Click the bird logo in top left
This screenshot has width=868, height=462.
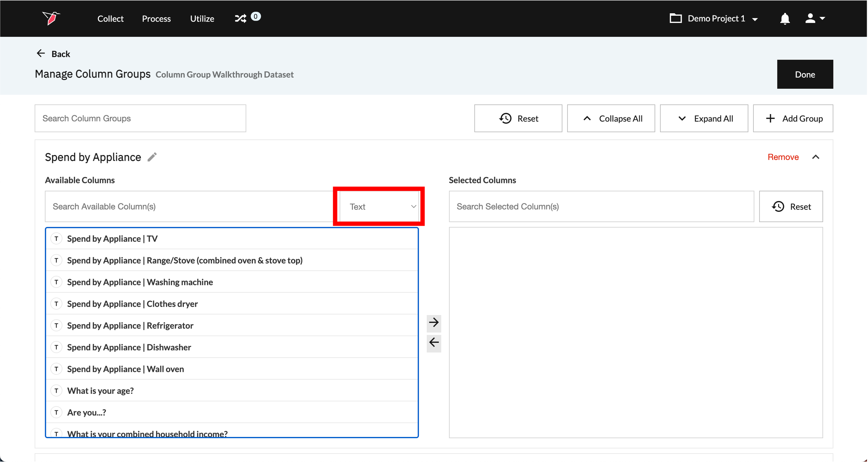click(x=51, y=18)
